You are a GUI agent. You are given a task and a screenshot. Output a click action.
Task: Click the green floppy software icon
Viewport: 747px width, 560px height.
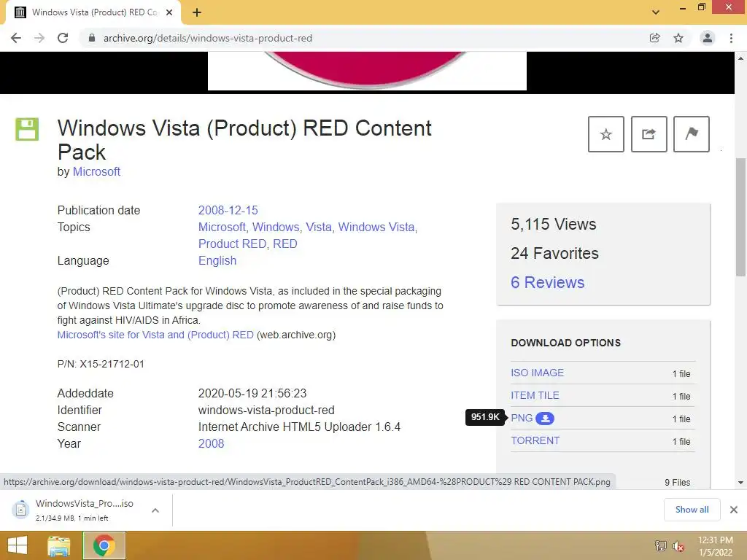point(27,130)
